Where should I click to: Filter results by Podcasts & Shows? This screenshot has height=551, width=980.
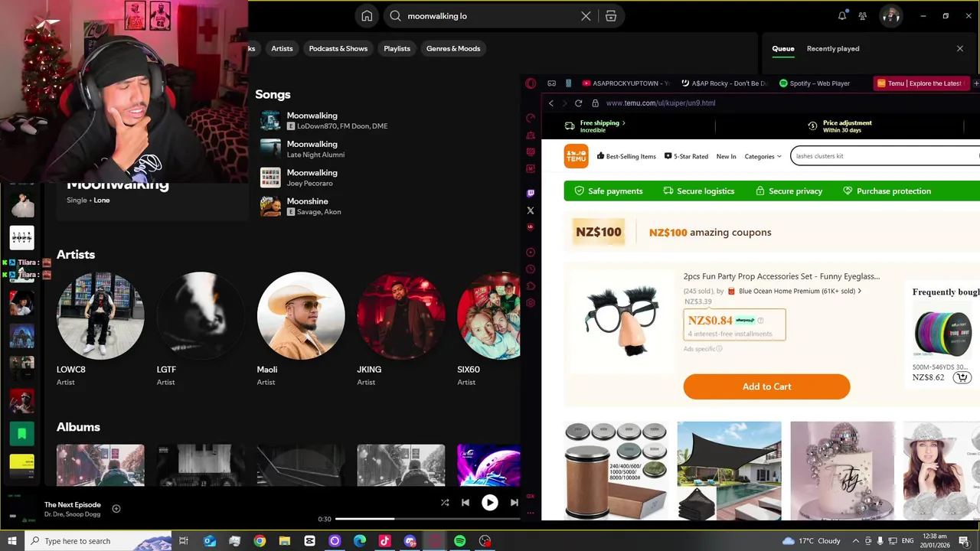pyautogui.click(x=338, y=48)
